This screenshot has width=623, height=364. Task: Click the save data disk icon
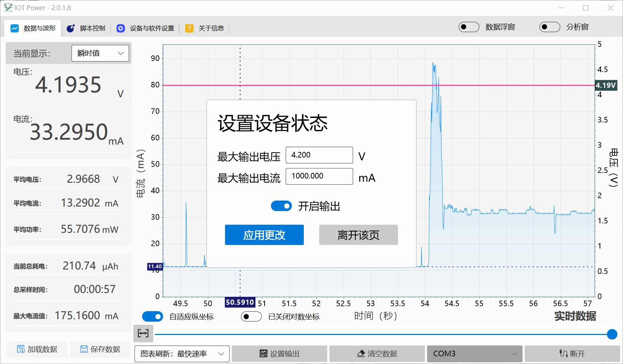[84, 349]
